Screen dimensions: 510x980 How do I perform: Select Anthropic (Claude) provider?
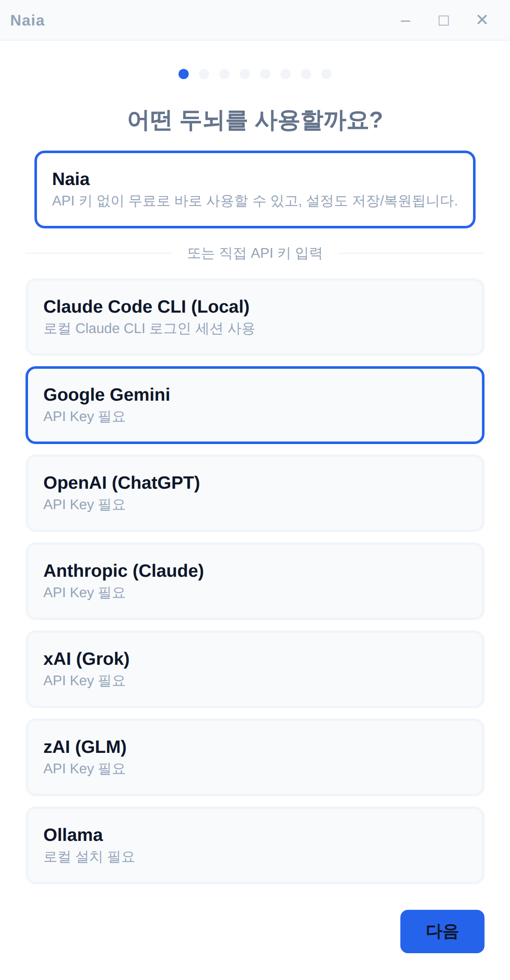pyautogui.click(x=255, y=580)
